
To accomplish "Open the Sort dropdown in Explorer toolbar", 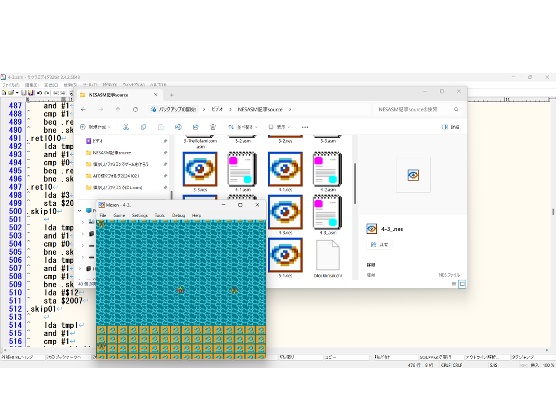I will click(x=242, y=127).
